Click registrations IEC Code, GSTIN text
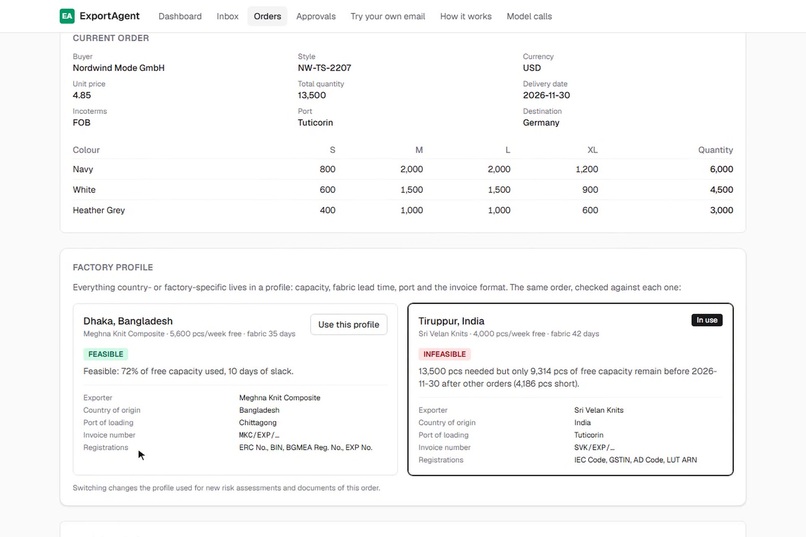The height and width of the screenshot is (537, 806). pyautogui.click(x=635, y=460)
